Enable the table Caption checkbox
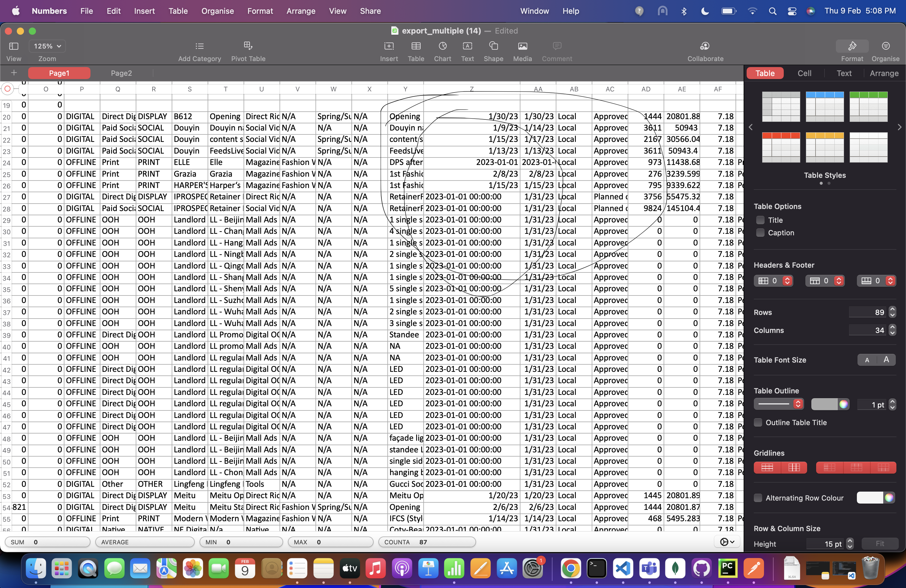Viewport: 906px width, 588px height. pyautogui.click(x=760, y=232)
